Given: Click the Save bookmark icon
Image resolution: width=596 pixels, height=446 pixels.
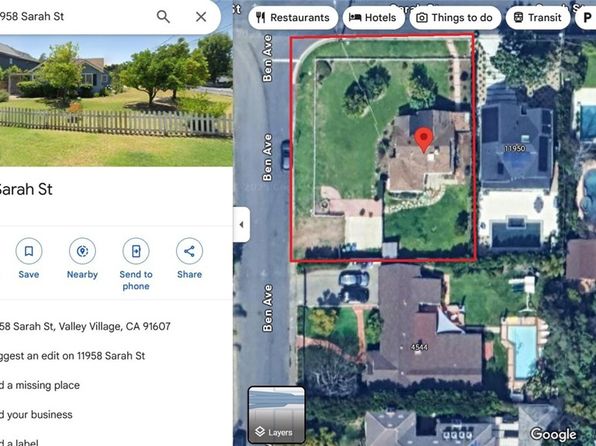Looking at the screenshot, I should pyautogui.click(x=29, y=251).
